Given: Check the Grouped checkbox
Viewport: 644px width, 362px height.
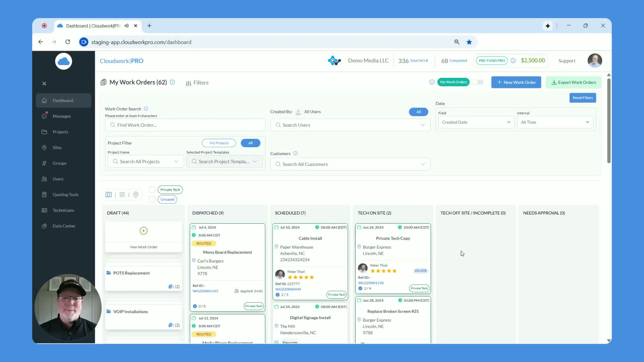Looking at the screenshot, I should coord(152,199).
